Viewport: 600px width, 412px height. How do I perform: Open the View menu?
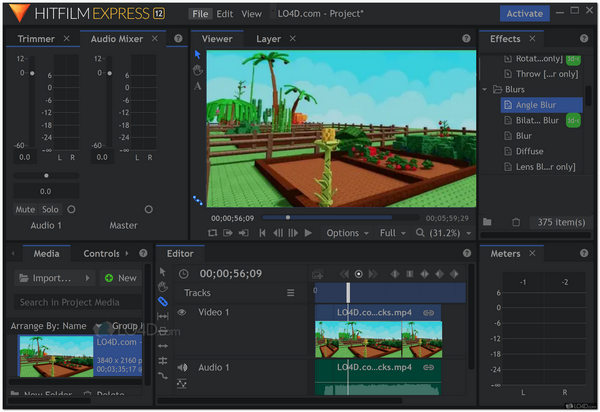tap(251, 14)
